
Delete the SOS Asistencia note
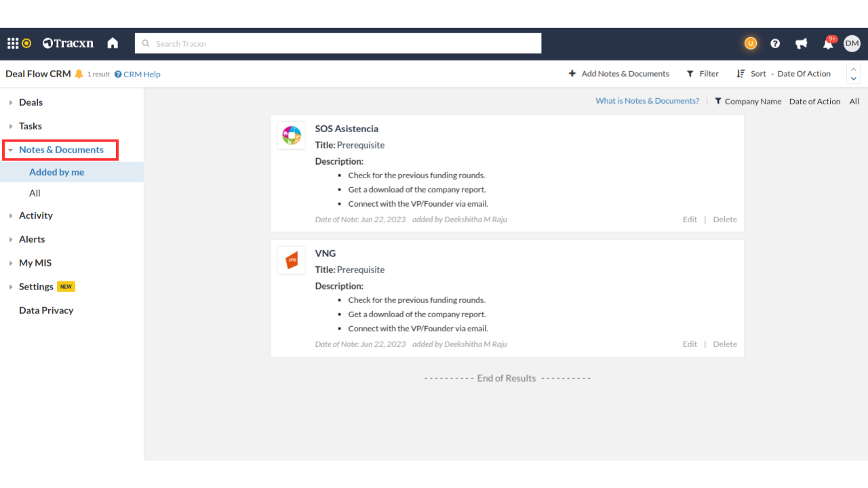(725, 220)
